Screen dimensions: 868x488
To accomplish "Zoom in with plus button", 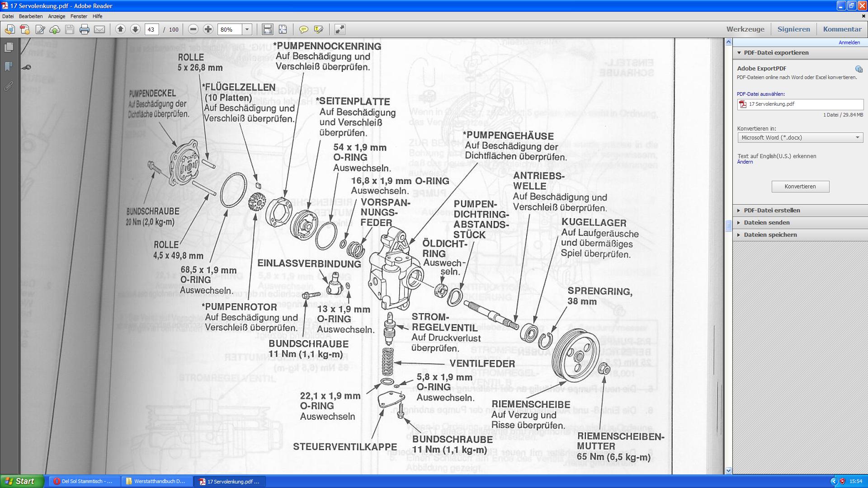I will click(208, 29).
